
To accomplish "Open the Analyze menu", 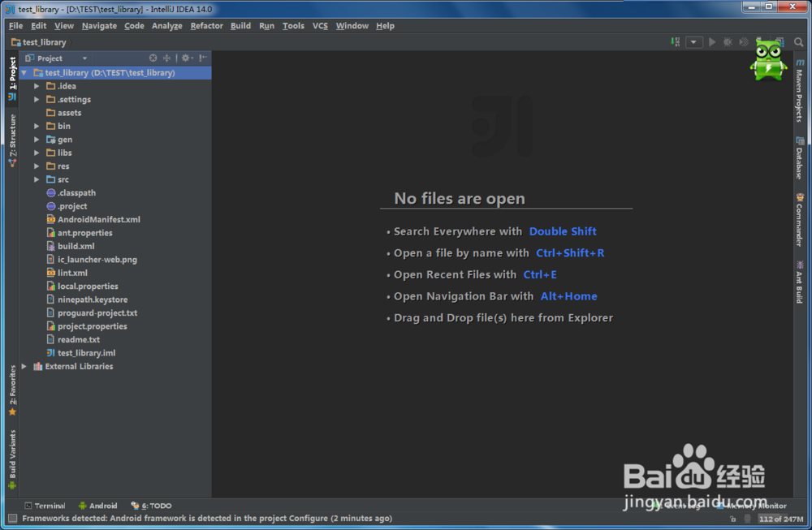I will click(166, 26).
